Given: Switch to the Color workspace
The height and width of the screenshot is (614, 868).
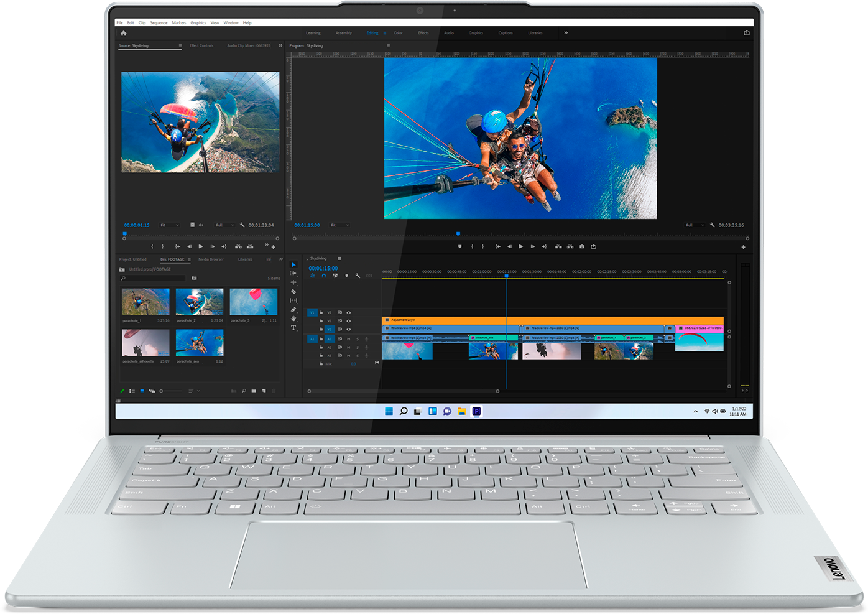Looking at the screenshot, I should pyautogui.click(x=398, y=32).
